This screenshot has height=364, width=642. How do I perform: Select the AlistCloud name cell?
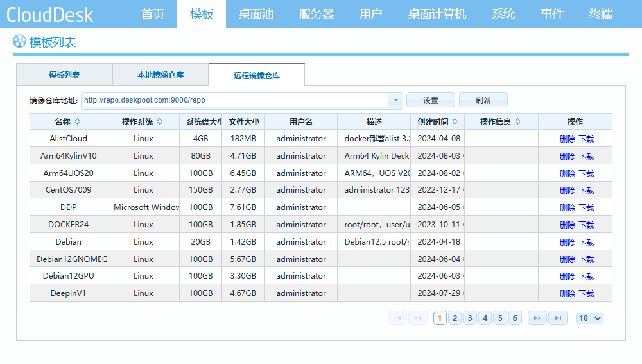pyautogui.click(x=69, y=139)
